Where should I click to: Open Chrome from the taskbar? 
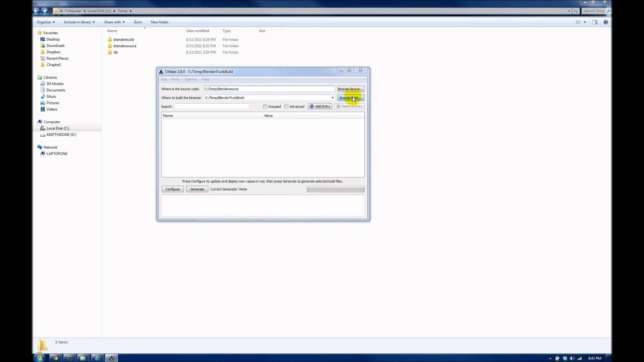[55, 358]
